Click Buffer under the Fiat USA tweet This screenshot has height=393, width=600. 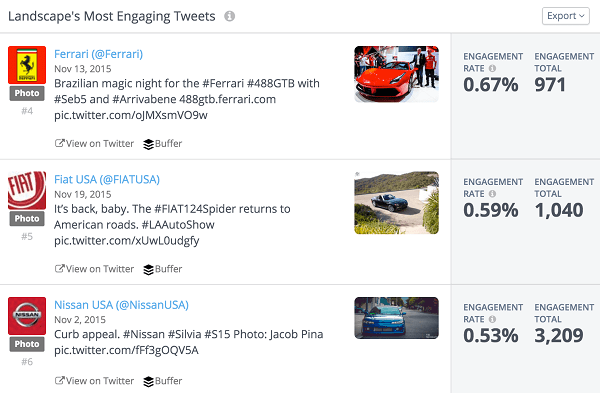pos(163,269)
